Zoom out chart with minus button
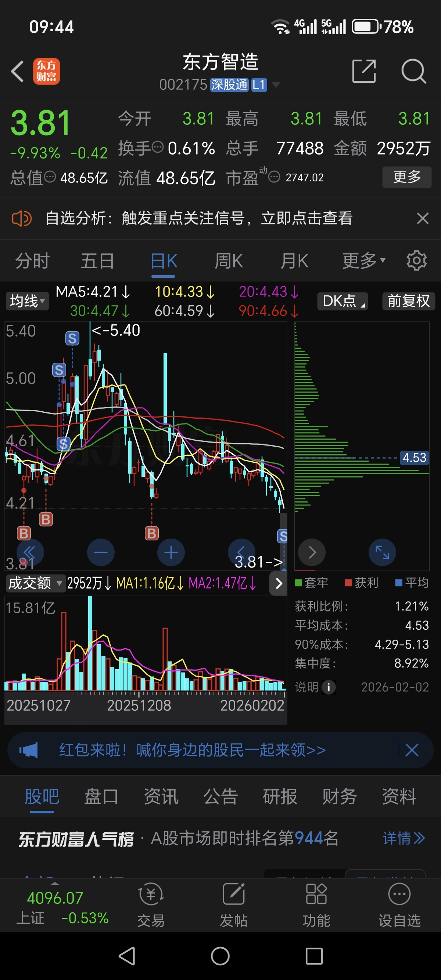This screenshot has width=441, height=980. [x=101, y=552]
